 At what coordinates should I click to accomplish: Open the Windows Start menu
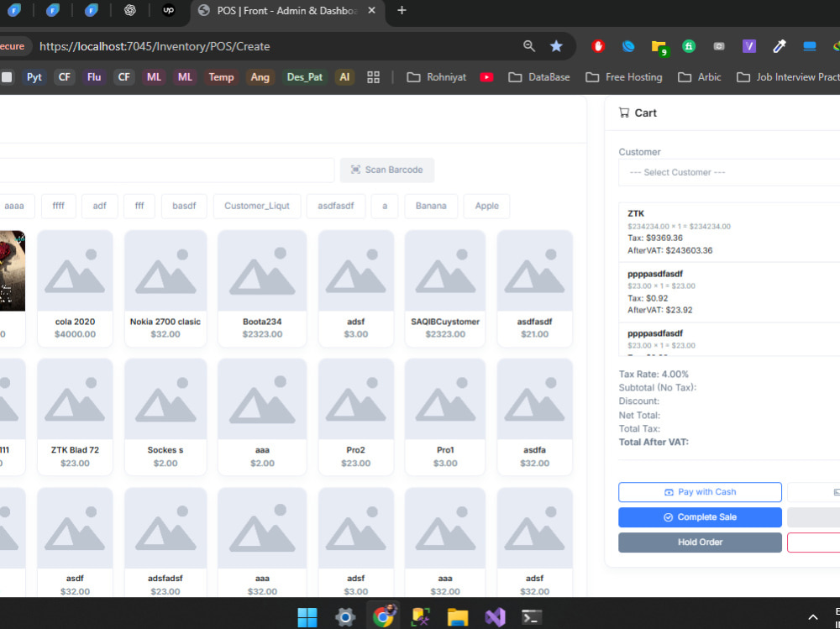click(x=307, y=617)
